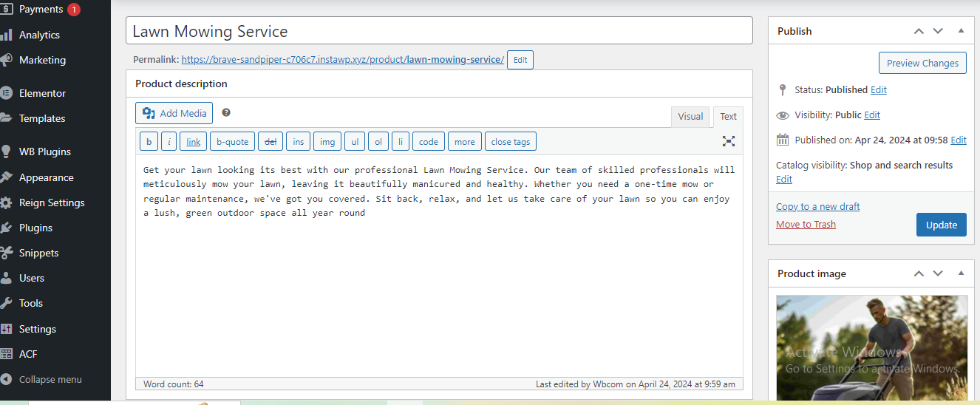The height and width of the screenshot is (405, 980).
Task: Insert li list item tag
Action: click(400, 141)
